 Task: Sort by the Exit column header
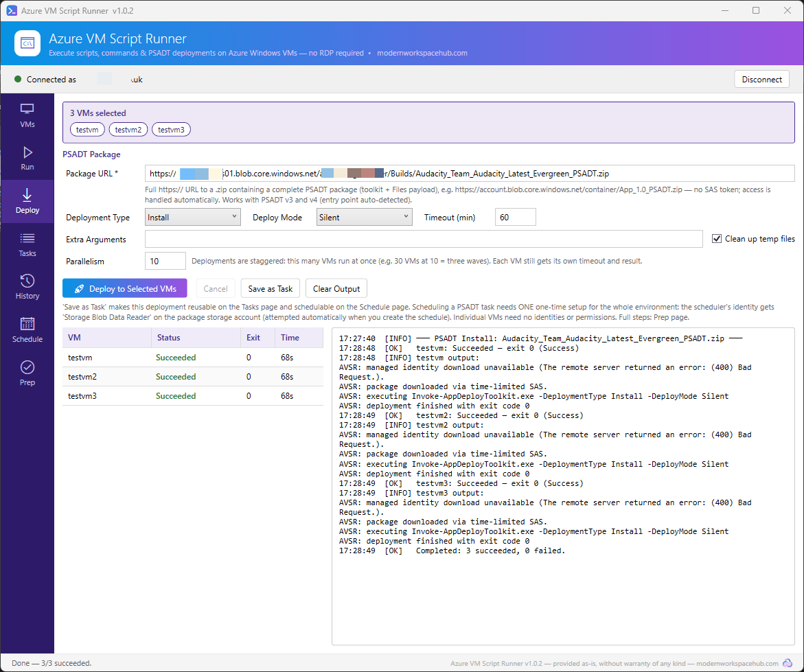coord(258,337)
